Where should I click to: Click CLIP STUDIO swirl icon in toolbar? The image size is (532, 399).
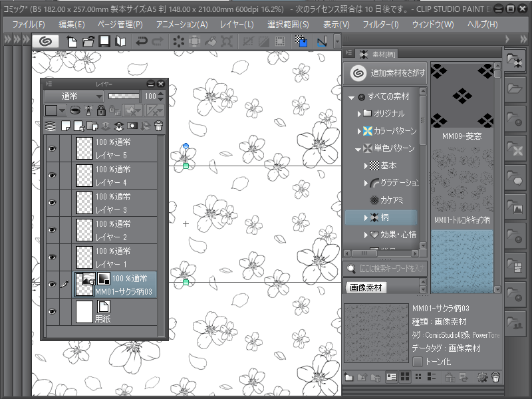point(46,41)
